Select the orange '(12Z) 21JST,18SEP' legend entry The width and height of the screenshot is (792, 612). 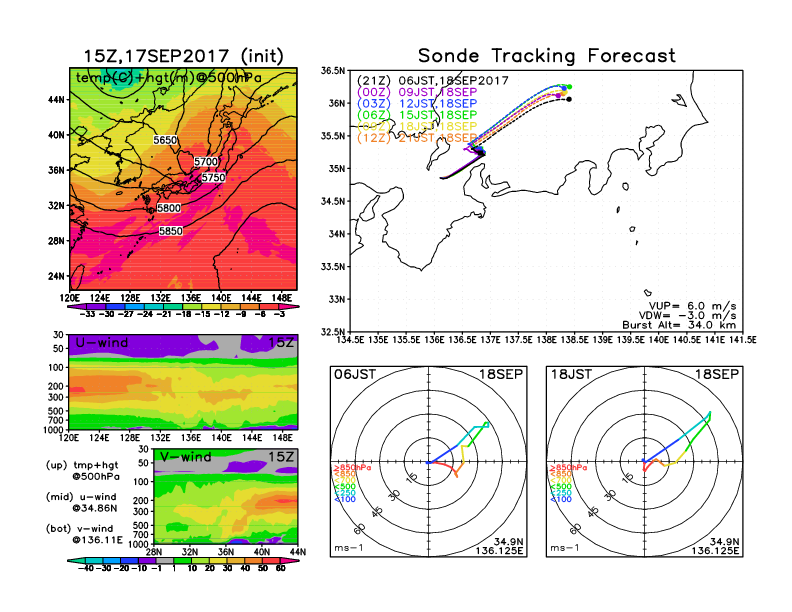click(417, 138)
